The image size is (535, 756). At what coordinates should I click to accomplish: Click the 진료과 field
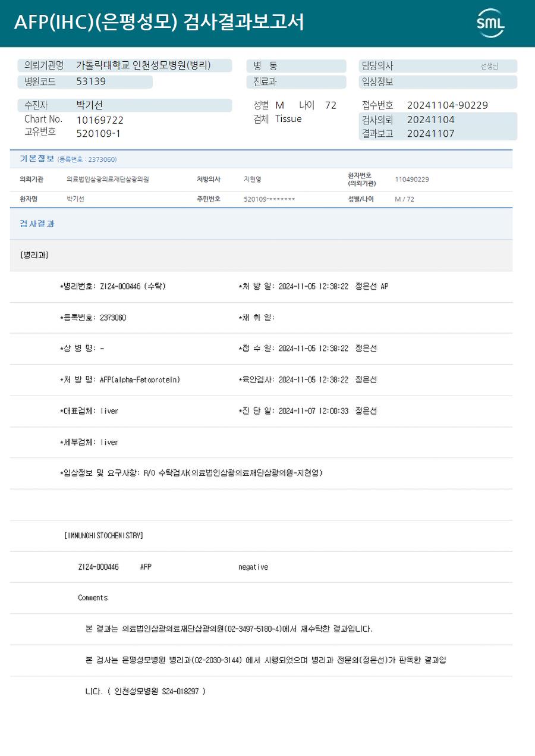(x=296, y=82)
